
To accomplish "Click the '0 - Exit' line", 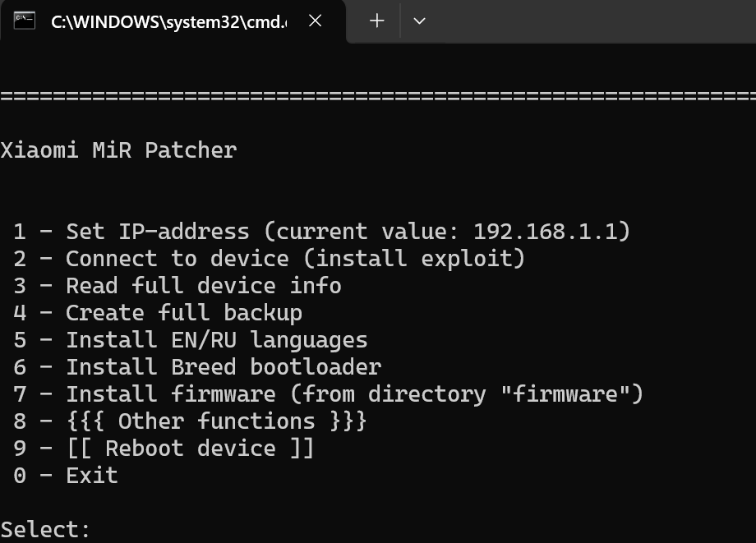I will click(66, 476).
